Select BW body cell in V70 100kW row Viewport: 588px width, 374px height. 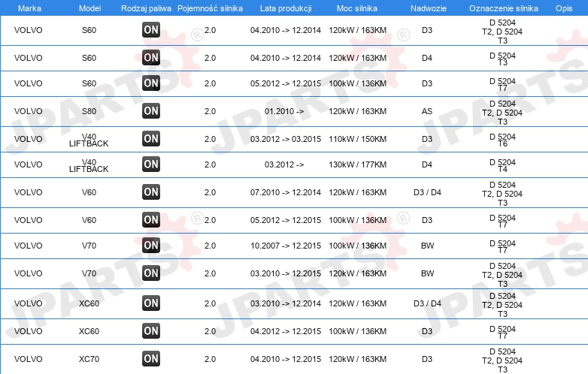[x=428, y=246]
